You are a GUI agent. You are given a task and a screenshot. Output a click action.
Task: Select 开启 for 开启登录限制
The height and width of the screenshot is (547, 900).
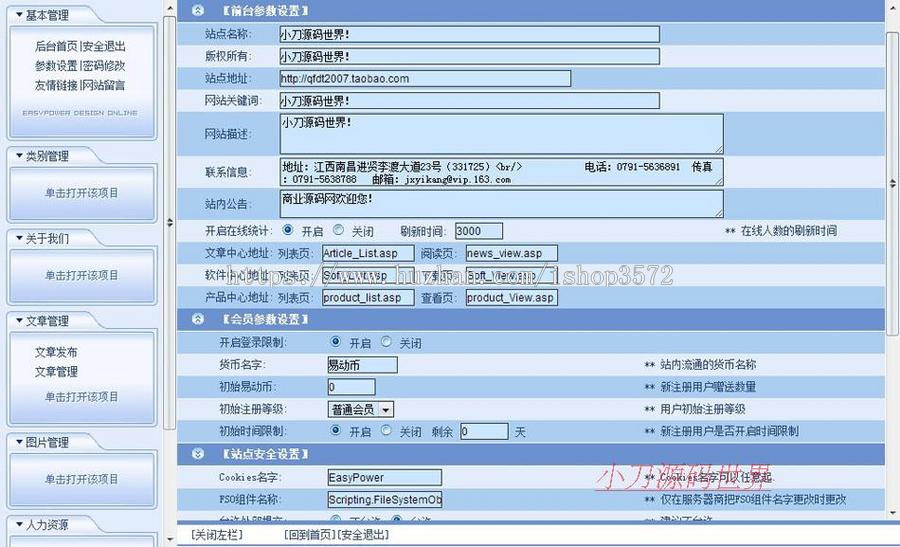click(336, 342)
